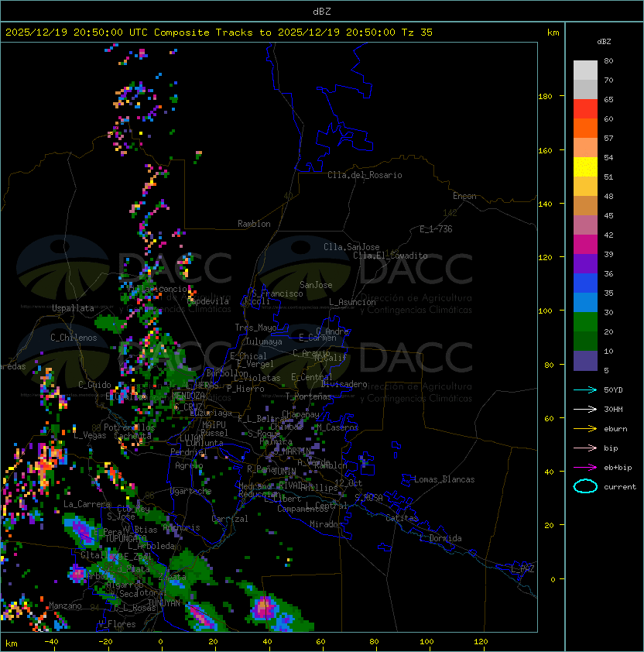
Task: Click the 'LUJAN' map label
Action: point(192,438)
